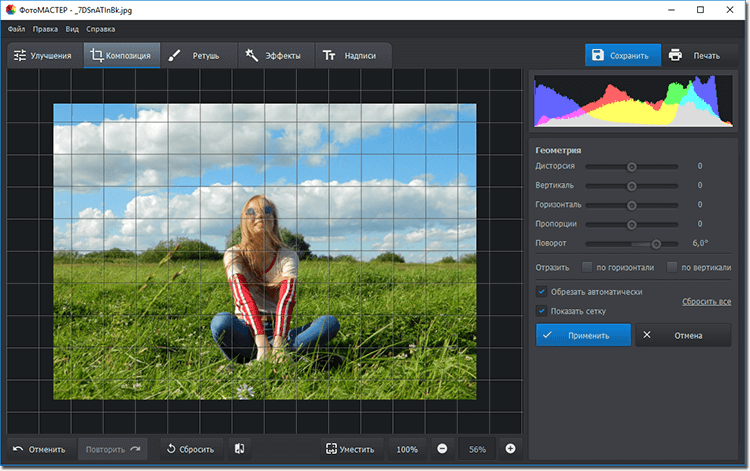750x471 pixels.
Task: Set zoom to 100%
Action: (407, 449)
